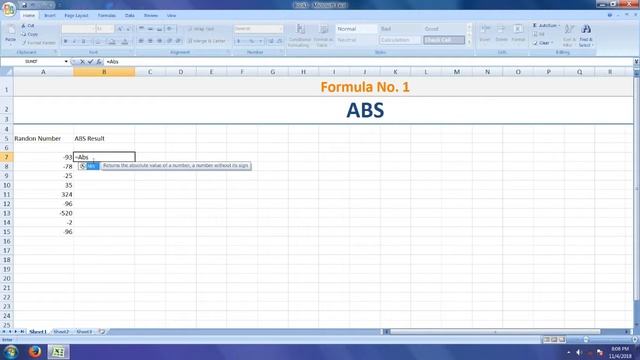
Task: Toggle Bold formatting
Action: [65, 41]
